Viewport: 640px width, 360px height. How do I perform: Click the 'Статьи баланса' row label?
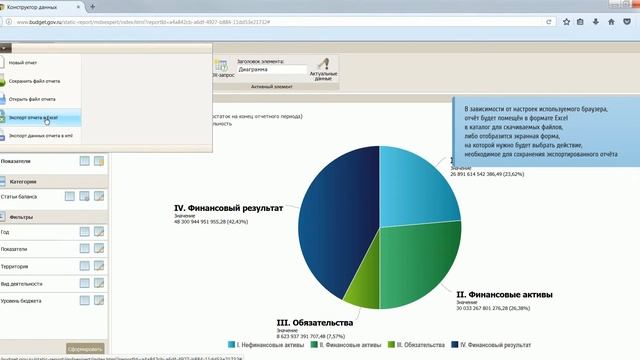19,197
